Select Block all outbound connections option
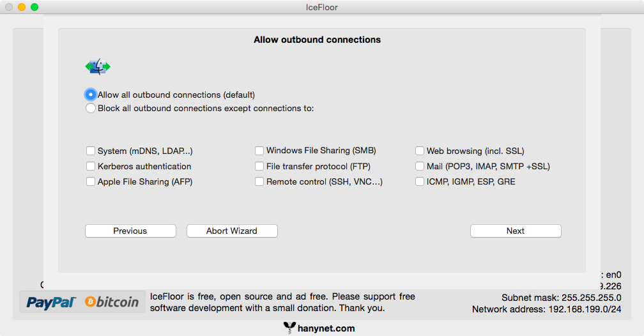The width and height of the screenshot is (644, 336). (x=91, y=108)
